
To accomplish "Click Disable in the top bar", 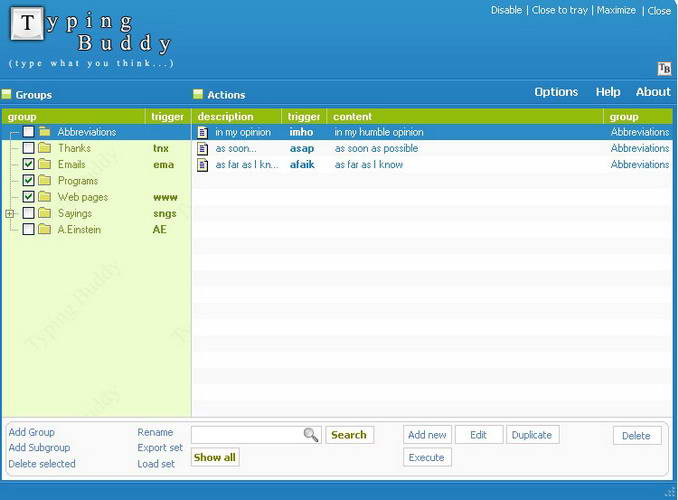I will point(506,10).
